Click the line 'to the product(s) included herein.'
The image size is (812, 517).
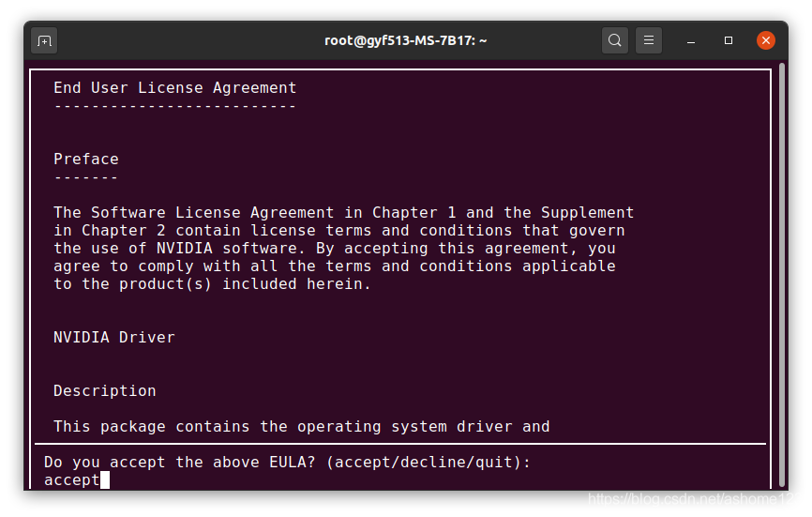(212, 284)
